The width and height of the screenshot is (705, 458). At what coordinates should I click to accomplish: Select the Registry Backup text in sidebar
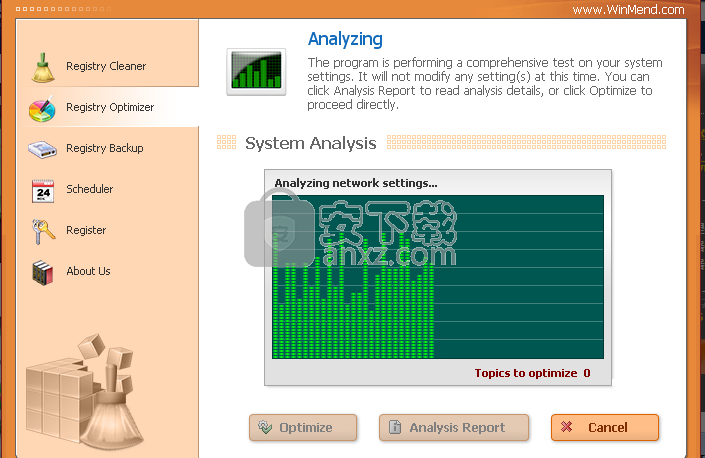click(x=105, y=148)
